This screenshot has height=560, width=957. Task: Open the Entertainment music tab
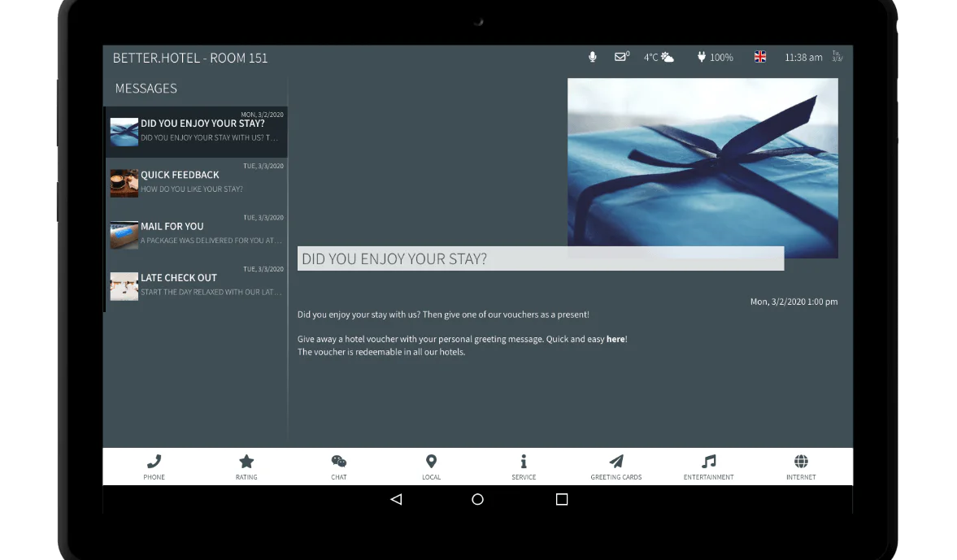point(708,467)
